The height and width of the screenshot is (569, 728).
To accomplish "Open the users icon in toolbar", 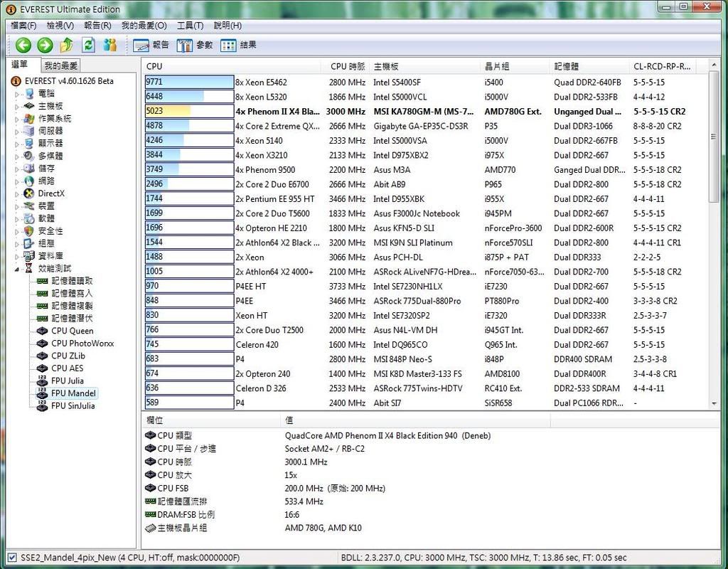I will click(x=110, y=45).
